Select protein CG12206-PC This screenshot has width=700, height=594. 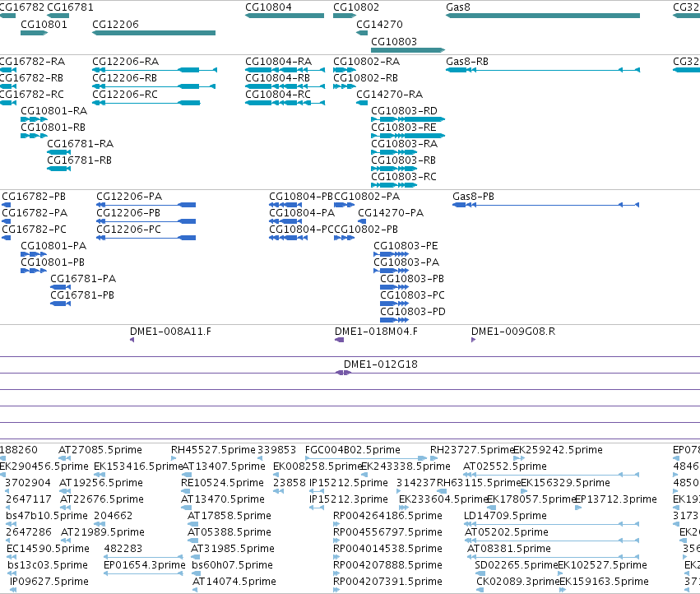pyautogui.click(x=128, y=230)
